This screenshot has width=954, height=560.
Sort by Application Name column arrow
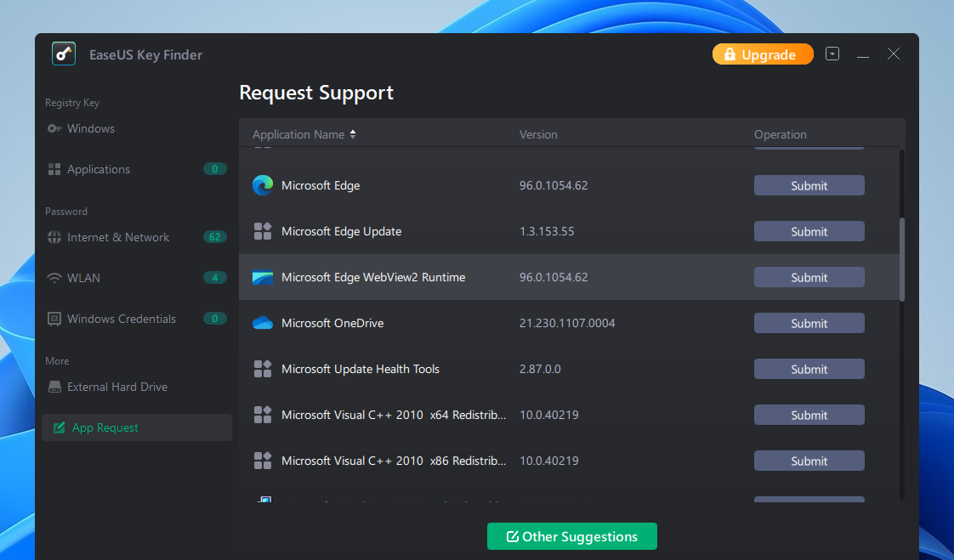(353, 134)
